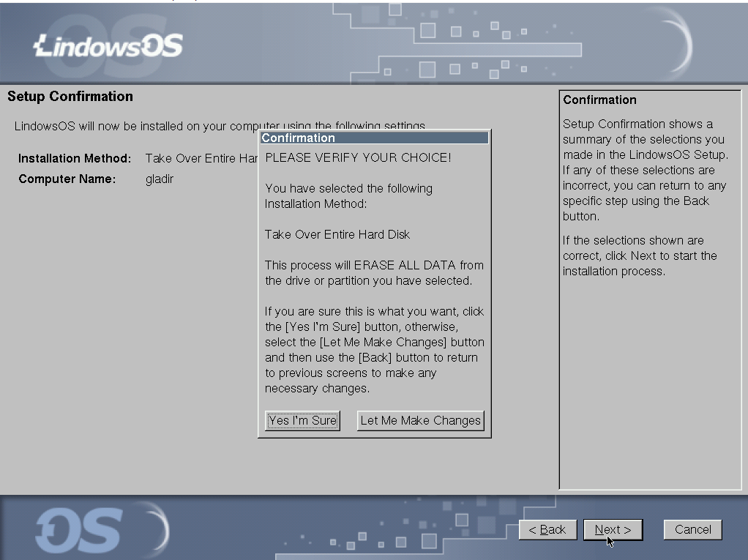Click Take Over Entire Hard Disk in dialog
The height and width of the screenshot is (560, 748).
337,234
